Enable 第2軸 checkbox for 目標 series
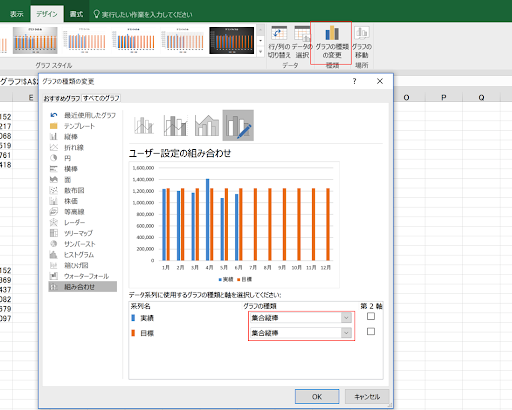This screenshot has height=410, width=512. coord(371,331)
